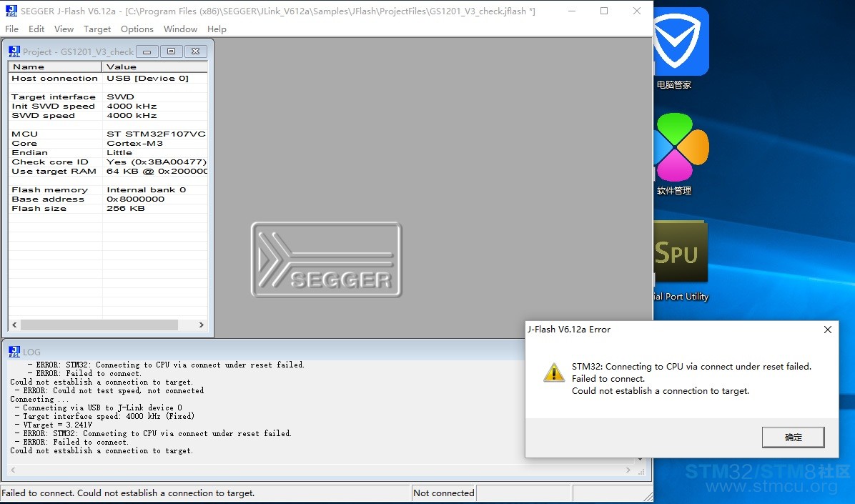
Task: Click the Project panel horizontal scrollbar thumb
Action: click(x=99, y=325)
